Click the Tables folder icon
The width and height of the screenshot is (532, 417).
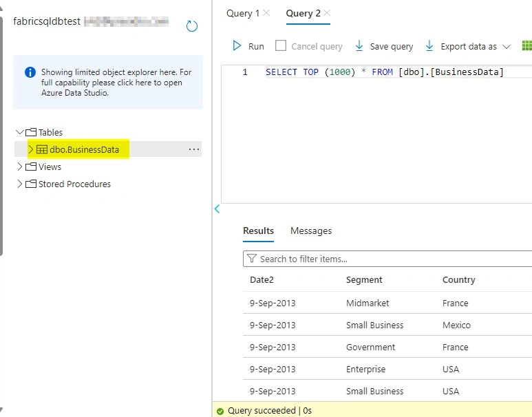[x=31, y=132]
